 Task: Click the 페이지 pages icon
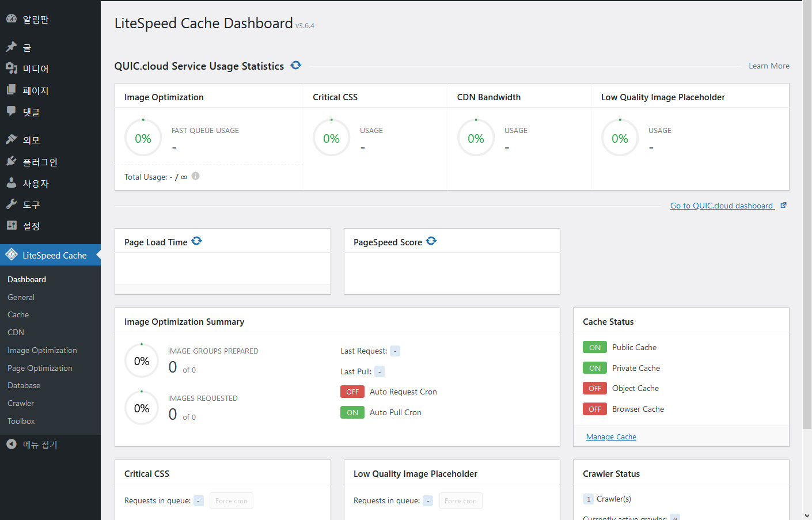pyautogui.click(x=12, y=90)
